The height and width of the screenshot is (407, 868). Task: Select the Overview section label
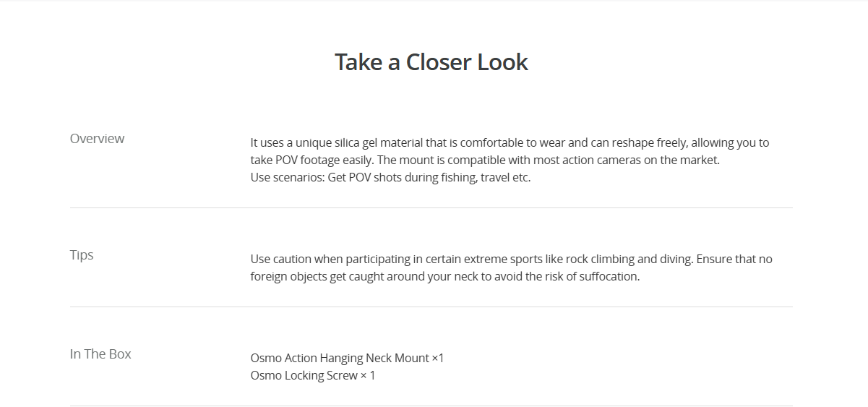[97, 139]
